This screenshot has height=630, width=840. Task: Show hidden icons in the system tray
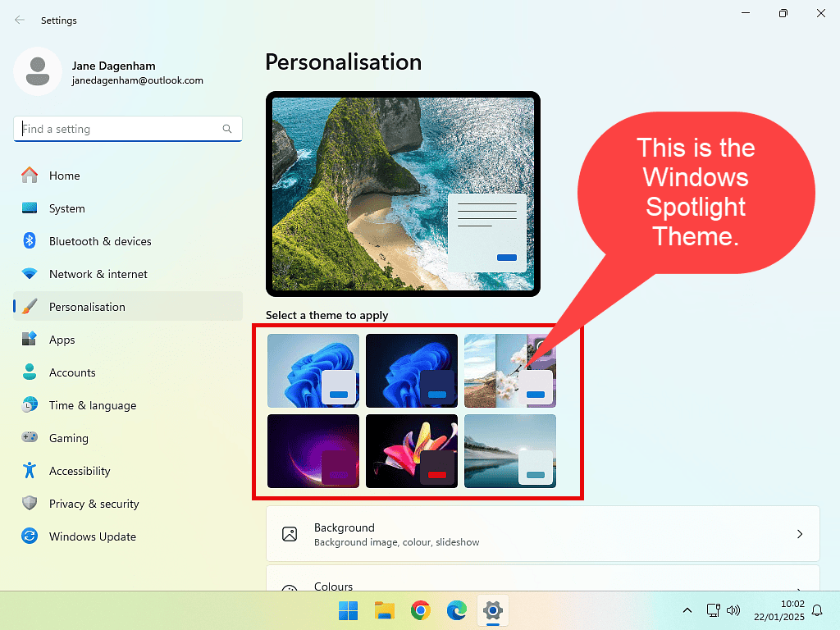point(687,610)
